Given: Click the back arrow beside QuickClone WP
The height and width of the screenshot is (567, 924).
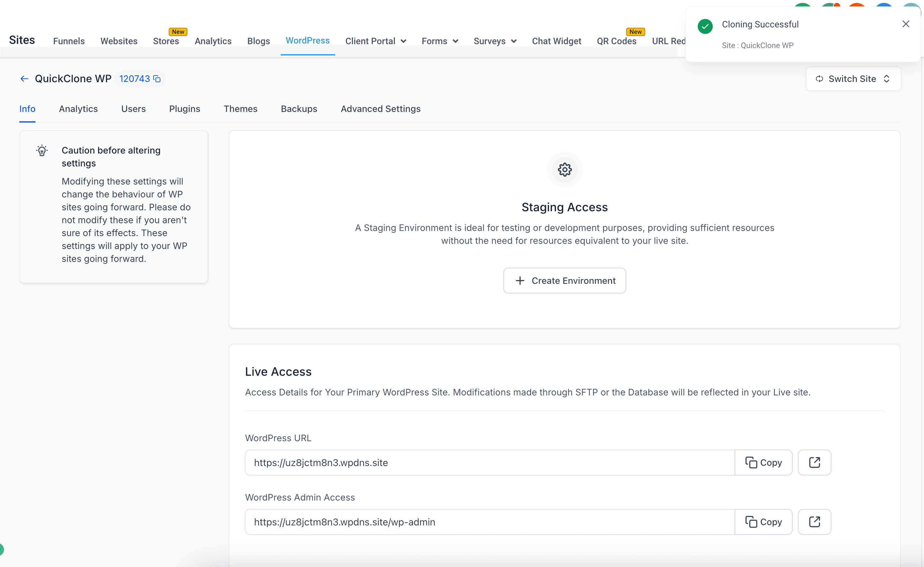Looking at the screenshot, I should [25, 79].
